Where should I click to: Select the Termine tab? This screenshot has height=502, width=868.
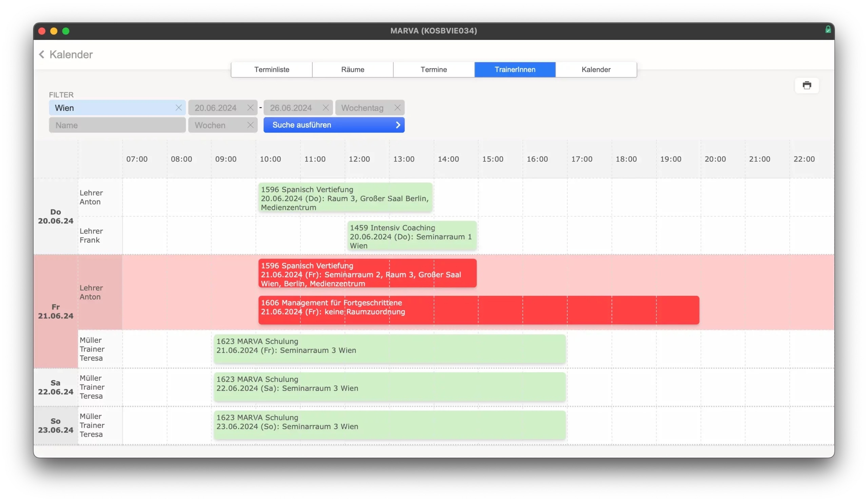click(x=433, y=69)
